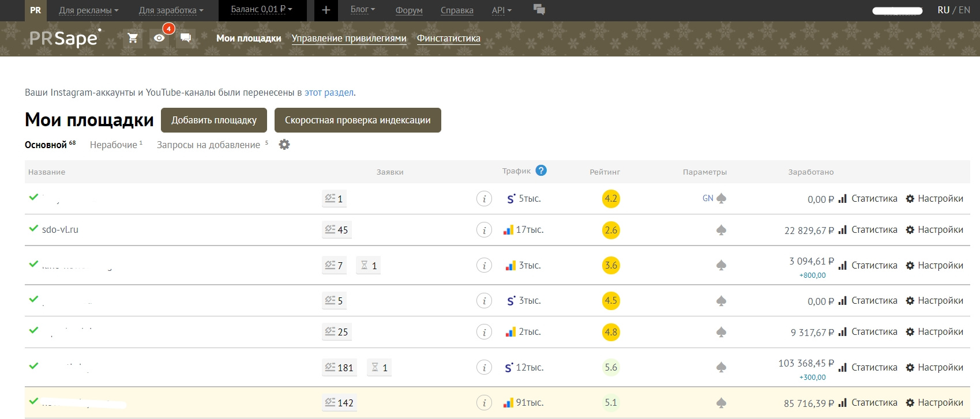
Task: Open the Справка menu item
Action: (x=457, y=10)
